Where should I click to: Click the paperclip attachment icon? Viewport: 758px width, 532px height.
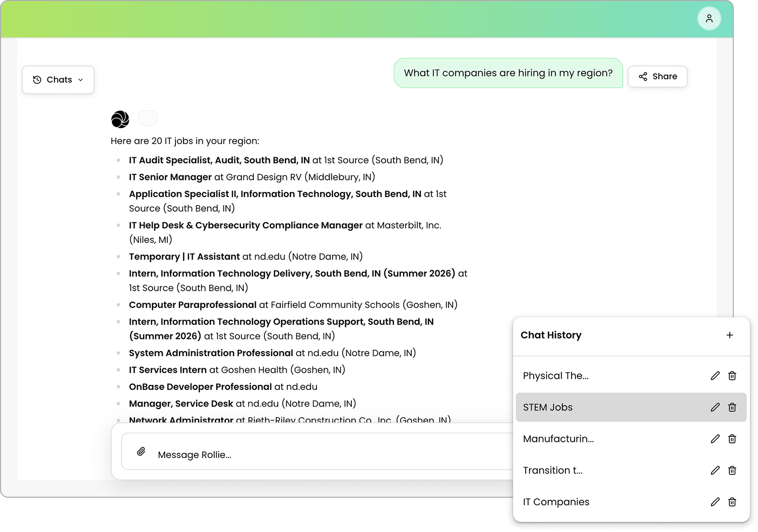tap(141, 451)
